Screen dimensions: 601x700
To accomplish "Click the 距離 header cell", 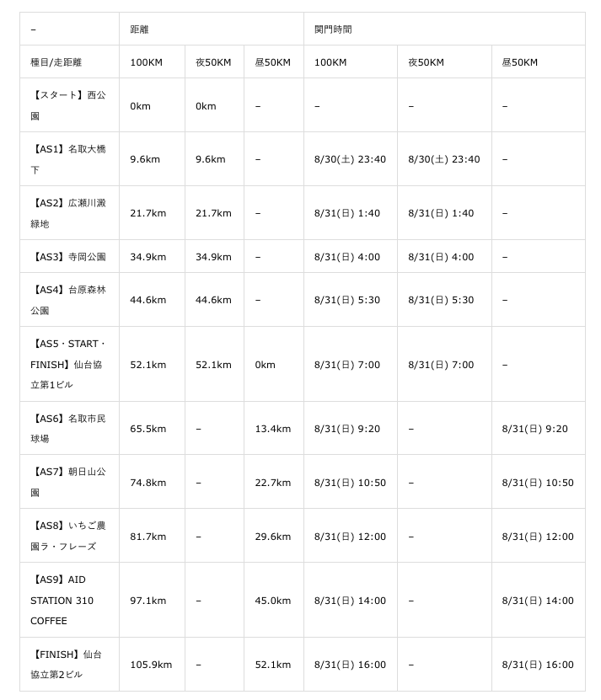I will click(139, 29).
